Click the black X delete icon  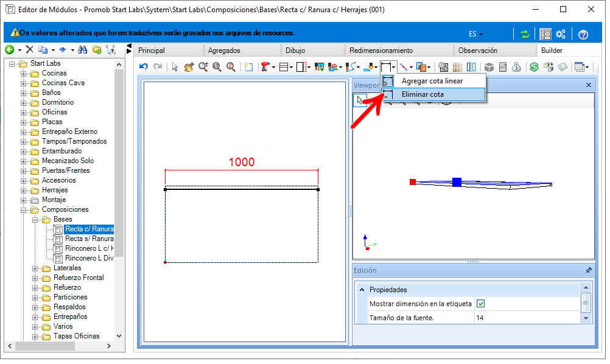pos(29,50)
